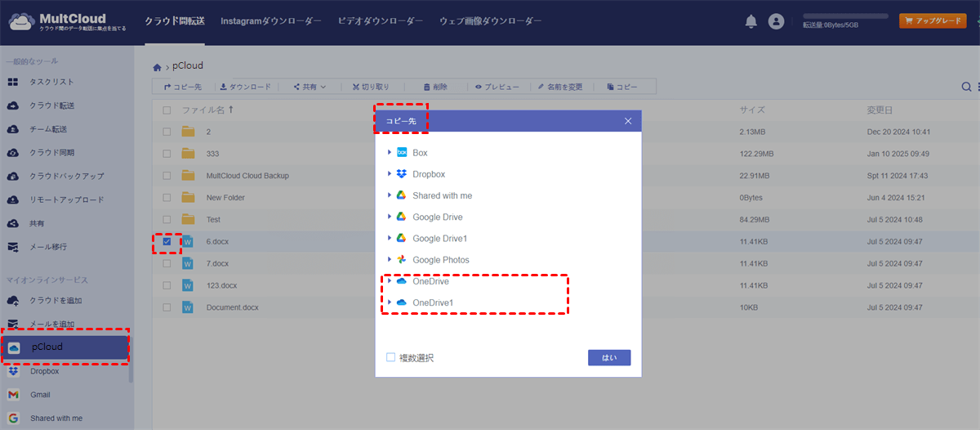Click the Box icon in dialog
Viewport: 980px width, 430px height.
(402, 153)
